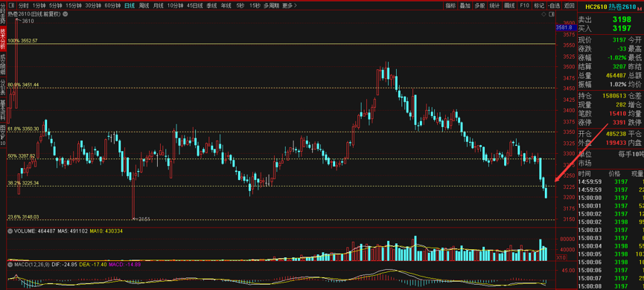Switch to 周线 weekly chart
The width and height of the screenshot is (644, 290).
tap(144, 5)
